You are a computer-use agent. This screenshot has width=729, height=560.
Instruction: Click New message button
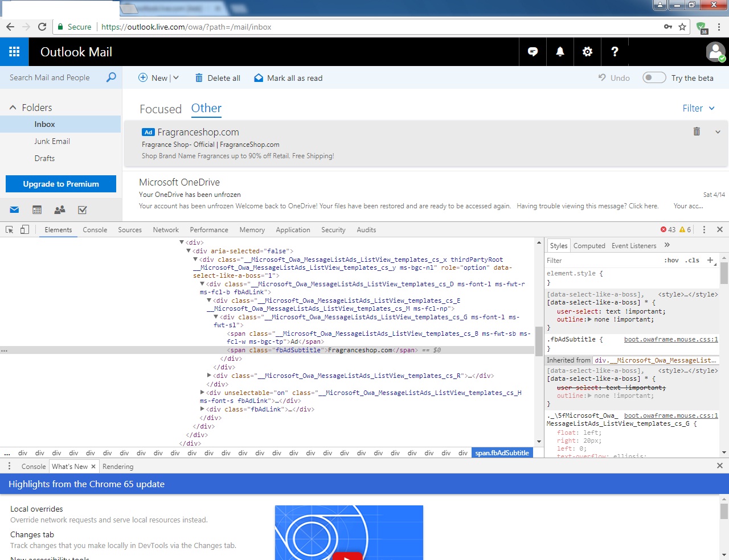pyautogui.click(x=153, y=78)
